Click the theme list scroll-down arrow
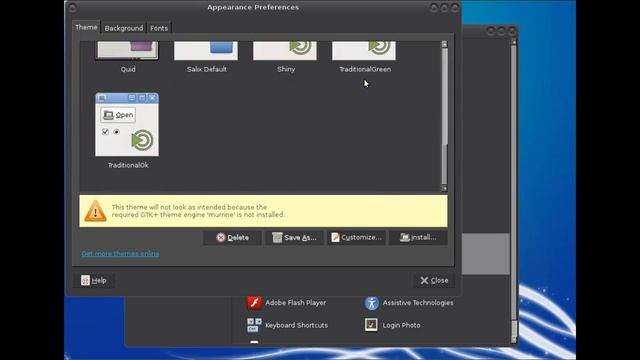The image size is (640, 360). [x=444, y=188]
